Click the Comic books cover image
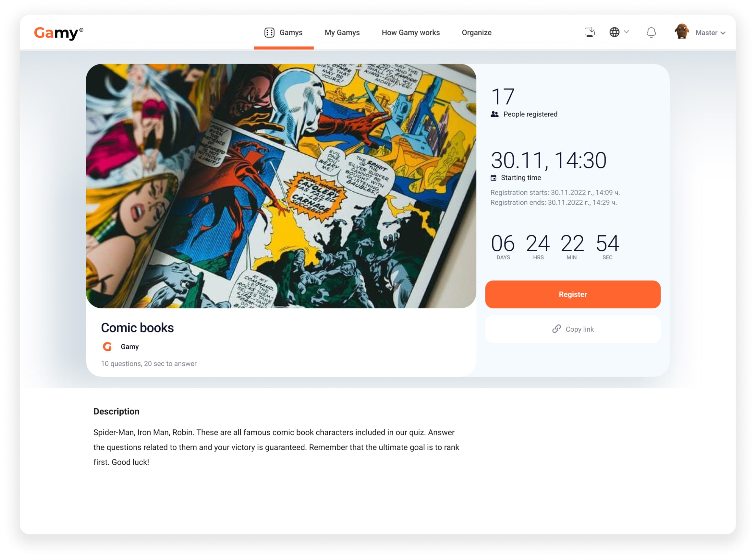 [281, 186]
